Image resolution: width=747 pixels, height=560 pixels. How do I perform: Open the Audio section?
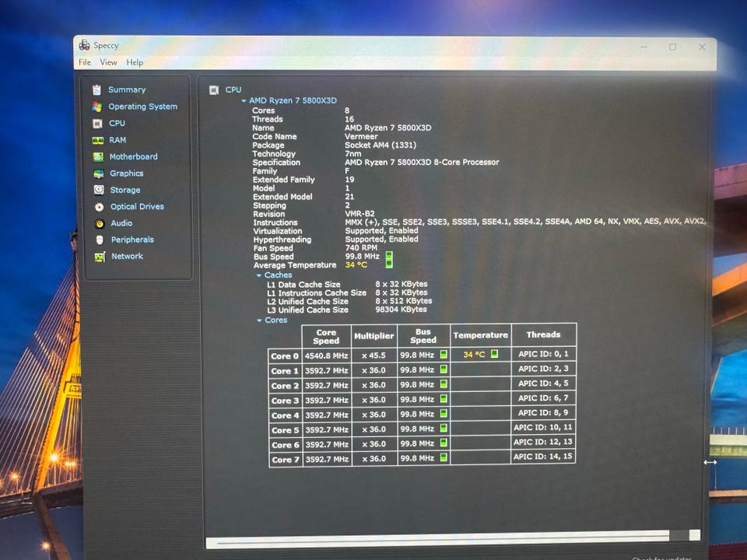tap(121, 223)
